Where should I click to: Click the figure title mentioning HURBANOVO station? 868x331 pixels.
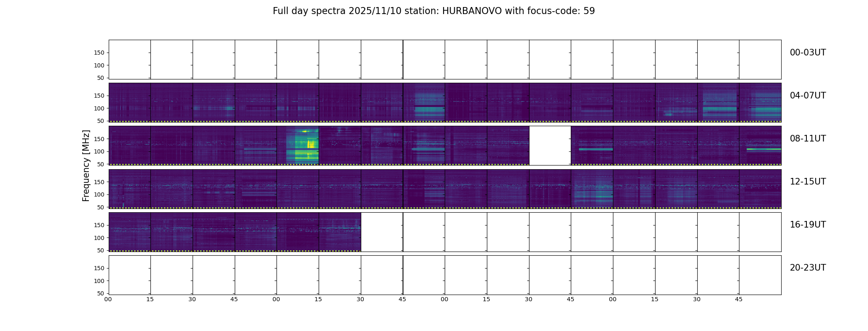click(434, 11)
